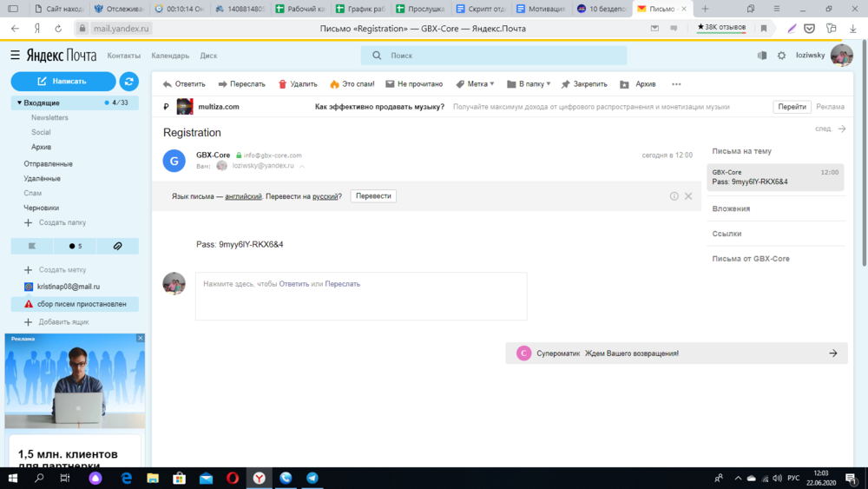868x489 pixels.
Task: Go to next message with след. arrow
Action: tap(831, 129)
